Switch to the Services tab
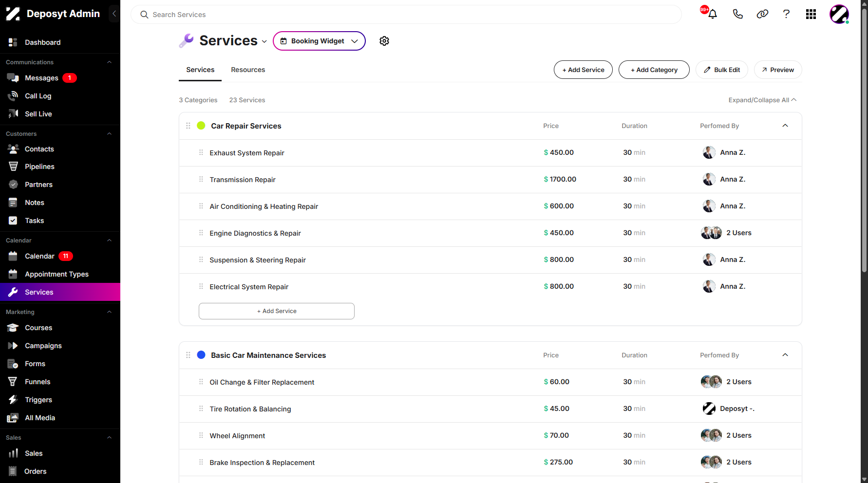Image resolution: width=868 pixels, height=483 pixels. (x=200, y=70)
